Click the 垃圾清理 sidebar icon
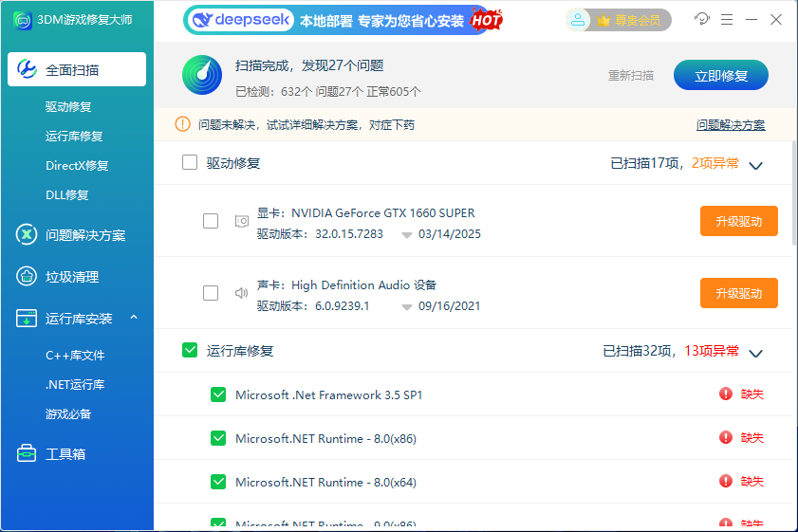Screen dimensions: 798x532 pyautogui.click(x=27, y=277)
